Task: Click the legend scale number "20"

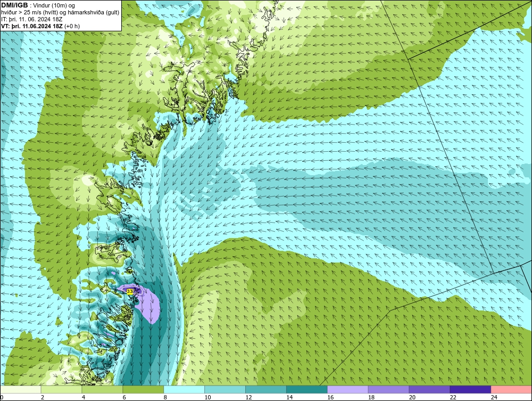Action: (x=412, y=397)
